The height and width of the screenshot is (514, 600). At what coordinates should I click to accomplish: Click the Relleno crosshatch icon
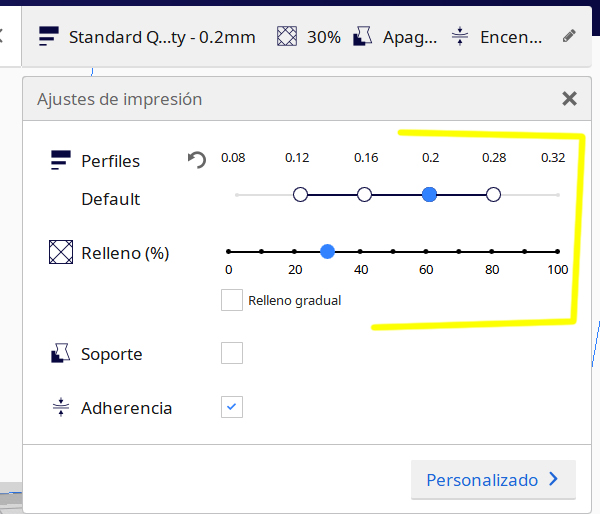click(62, 253)
